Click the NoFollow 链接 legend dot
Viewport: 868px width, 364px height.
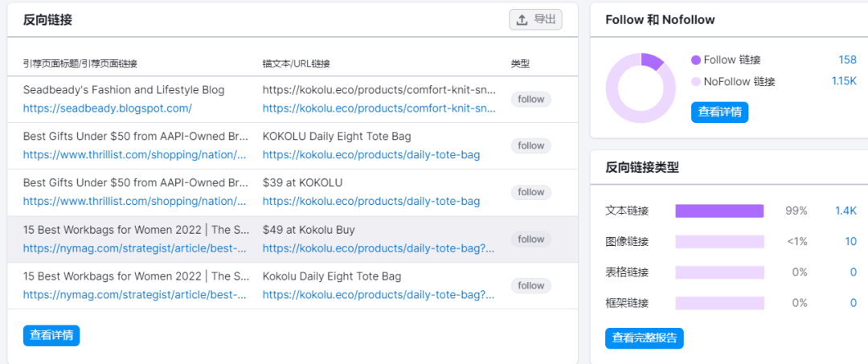click(x=695, y=81)
